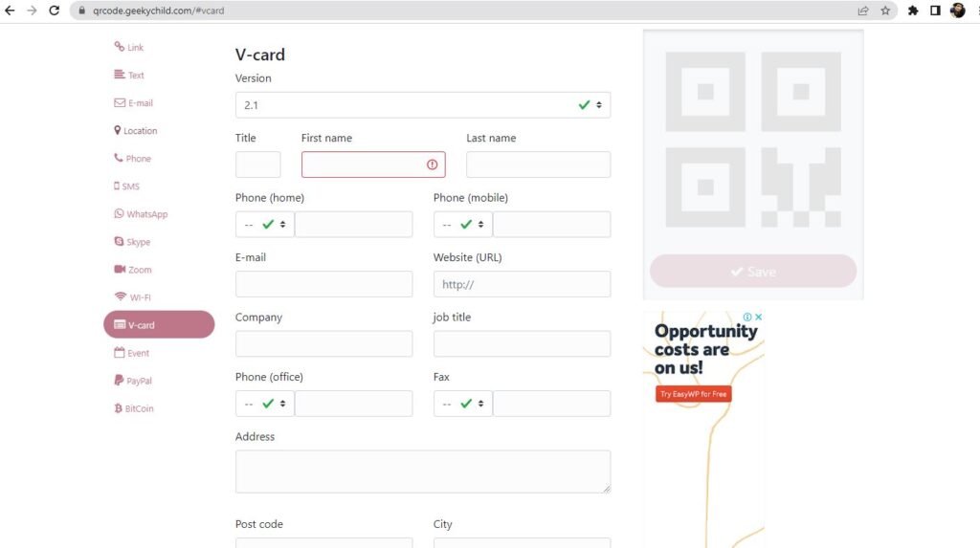This screenshot has height=548, width=980.
Task: Click the Title input field
Action: 257,164
